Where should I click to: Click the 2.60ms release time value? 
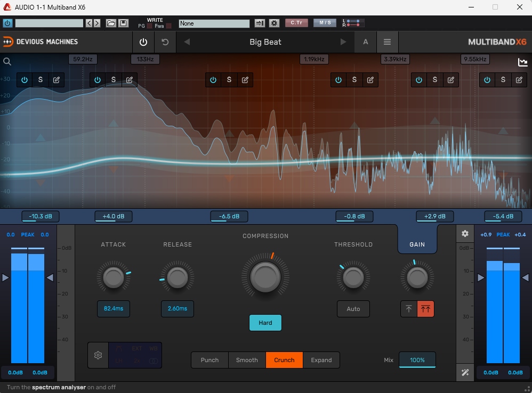(x=177, y=309)
